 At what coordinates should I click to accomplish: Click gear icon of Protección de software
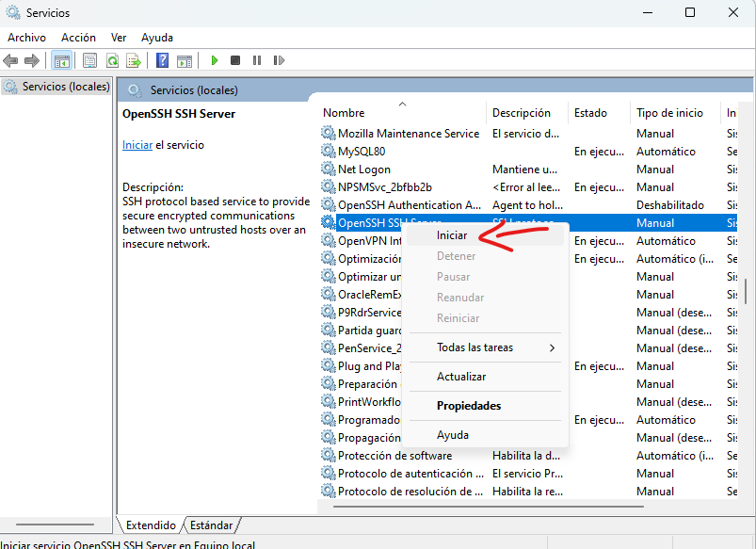click(329, 455)
